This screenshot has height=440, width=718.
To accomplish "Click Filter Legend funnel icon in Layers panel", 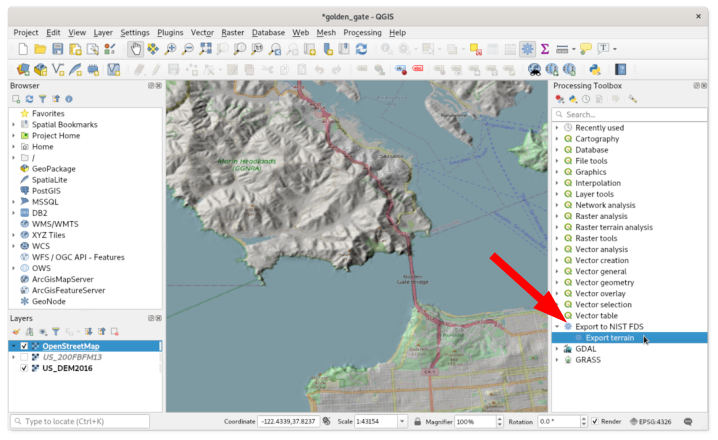I will tap(56, 331).
